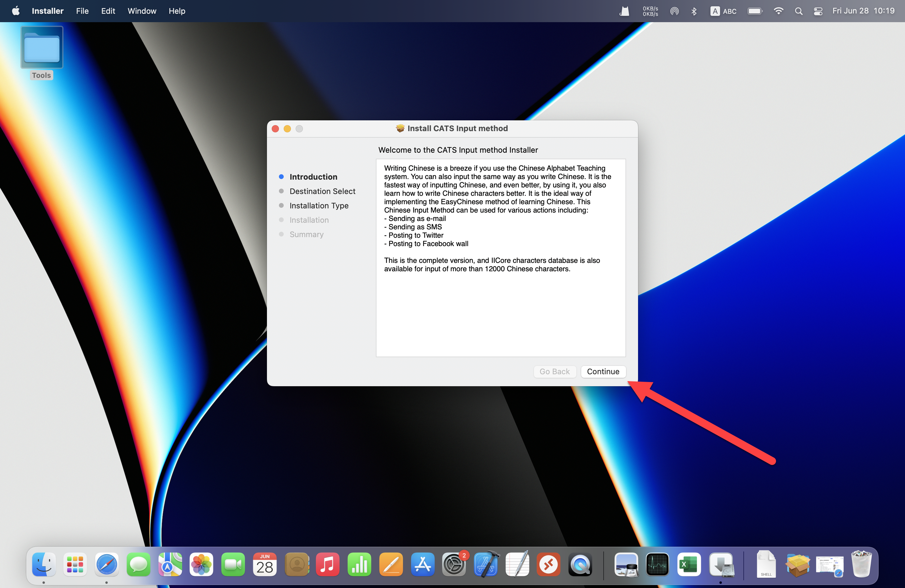Click the Bluetooth menu bar icon

[694, 11]
